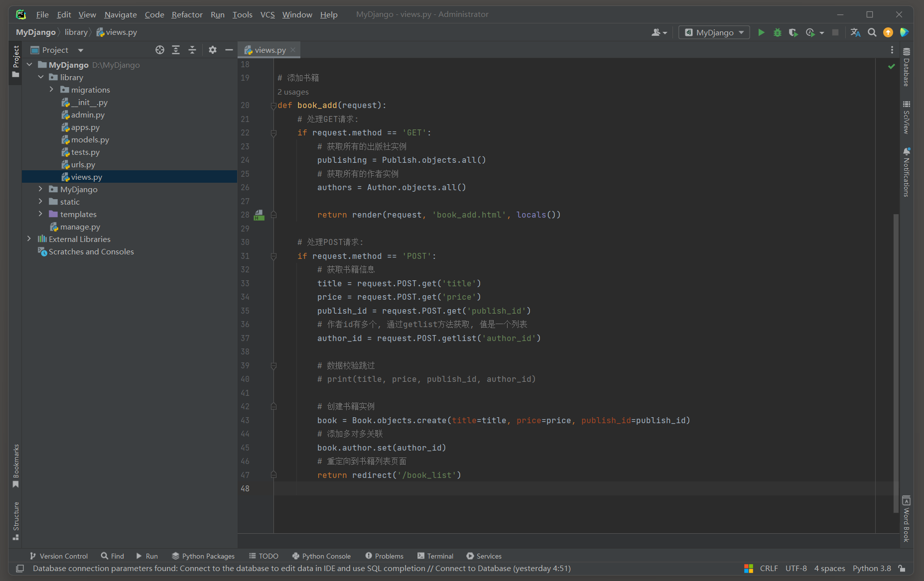Open models.py in the project tree
Image resolution: width=924 pixels, height=581 pixels.
click(90, 140)
